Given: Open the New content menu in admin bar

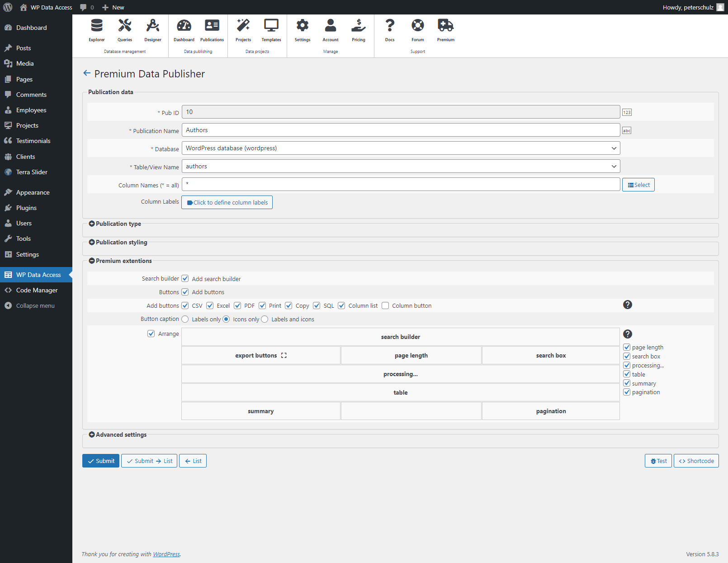Looking at the screenshot, I should 113,7.
